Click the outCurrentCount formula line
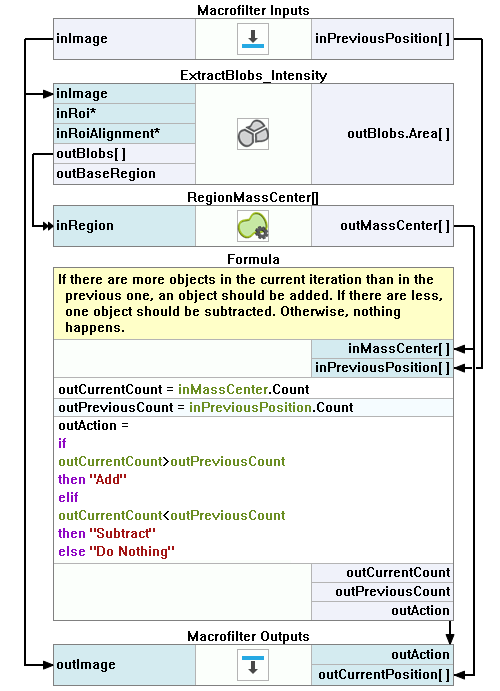This screenshot has width=500, height=691. 253,390
